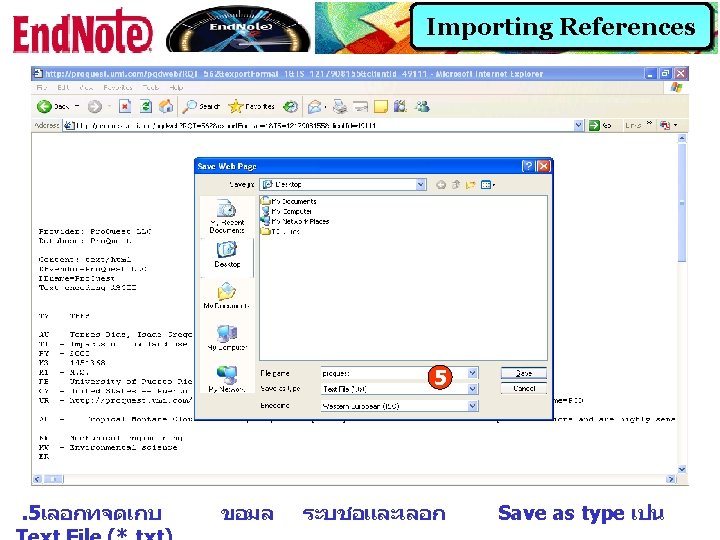Screen dimensions: 720x540
Task: Click the horizontal scrollbar left arrow
Action: click(38, 479)
